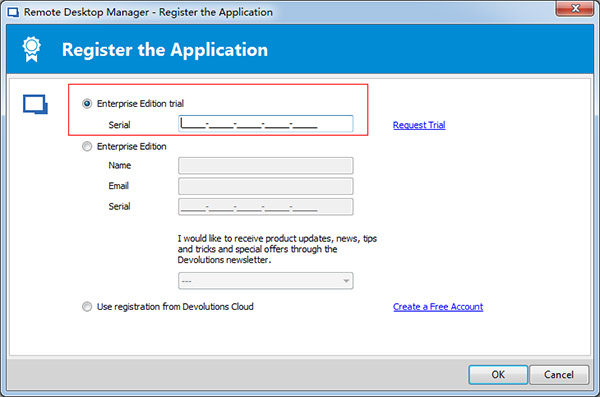Close the Register the Application window

pyautogui.click(x=574, y=8)
